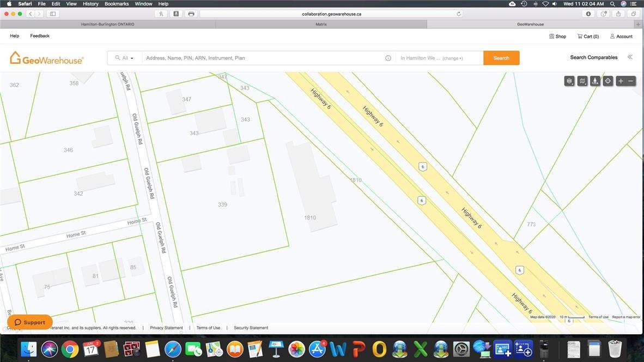The width and height of the screenshot is (644, 362).
Task: Open App Store from the dock
Action: 317,349
